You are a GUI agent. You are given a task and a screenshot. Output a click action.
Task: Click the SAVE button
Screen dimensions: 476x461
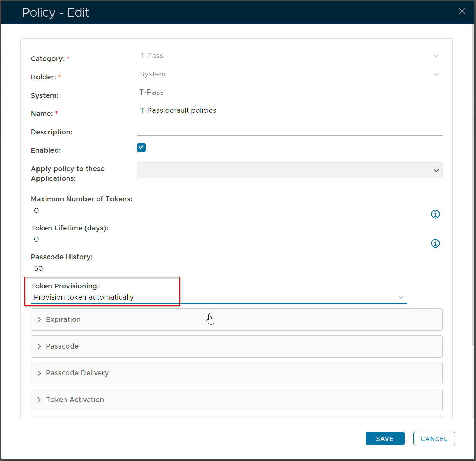385,439
